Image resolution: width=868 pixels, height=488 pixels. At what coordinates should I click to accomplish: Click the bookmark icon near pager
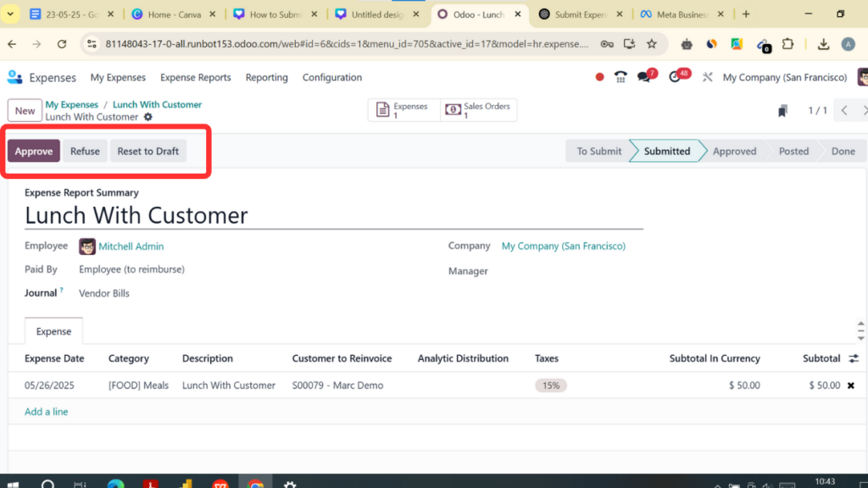782,111
